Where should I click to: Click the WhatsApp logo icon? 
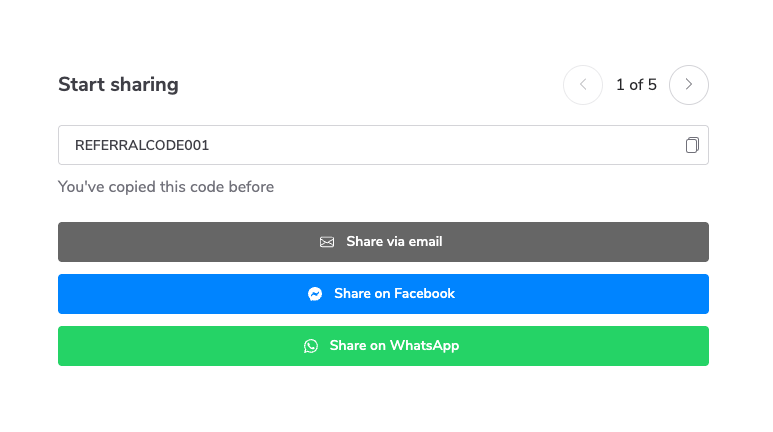pos(311,346)
